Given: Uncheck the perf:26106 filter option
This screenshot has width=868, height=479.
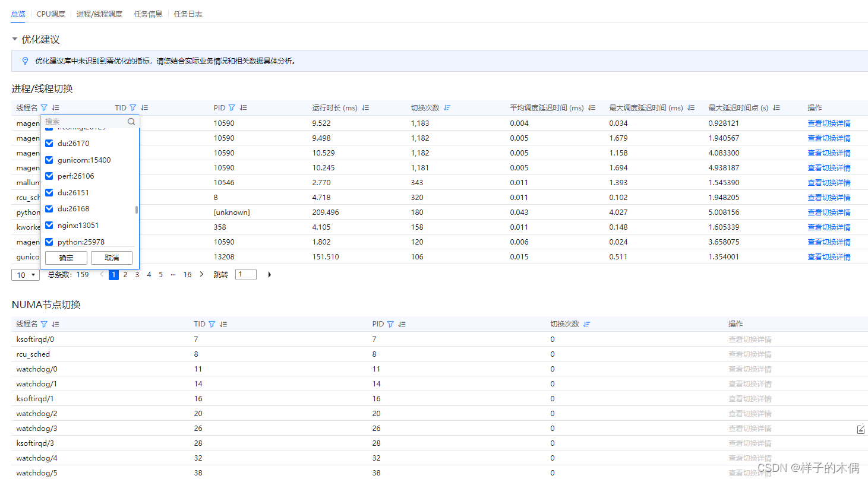Looking at the screenshot, I should coord(49,176).
